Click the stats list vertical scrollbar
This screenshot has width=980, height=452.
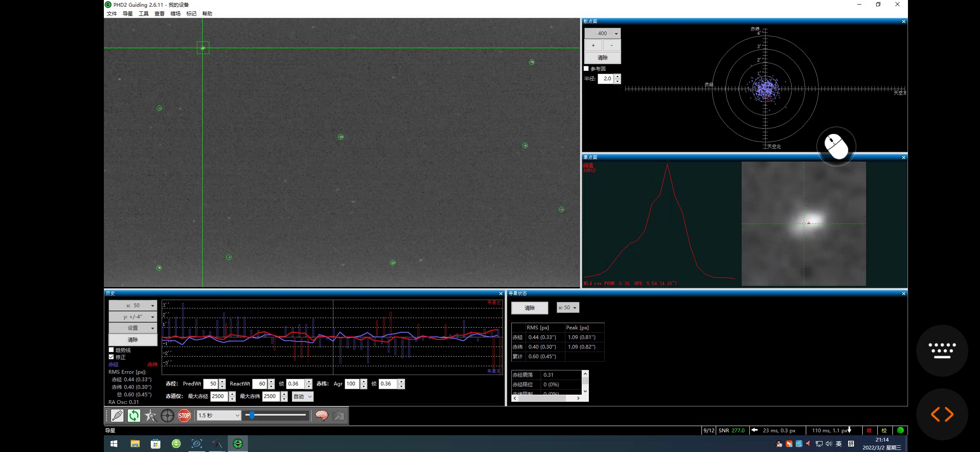pos(585,383)
